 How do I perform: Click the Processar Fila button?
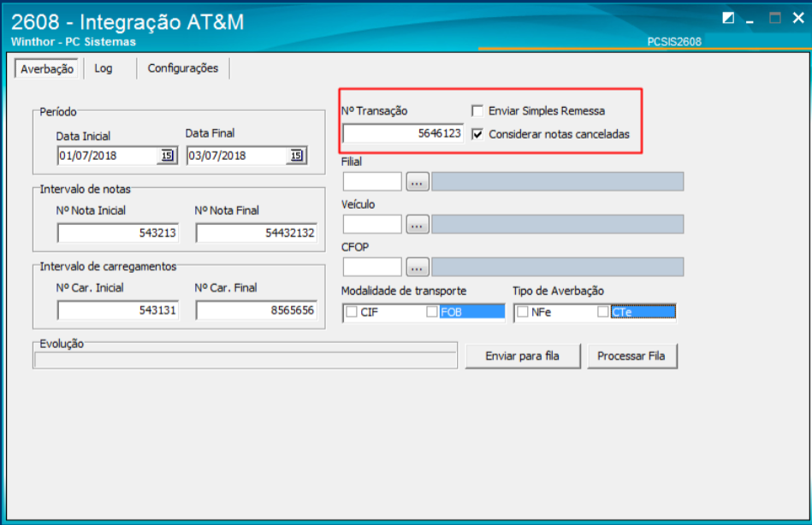pos(631,357)
